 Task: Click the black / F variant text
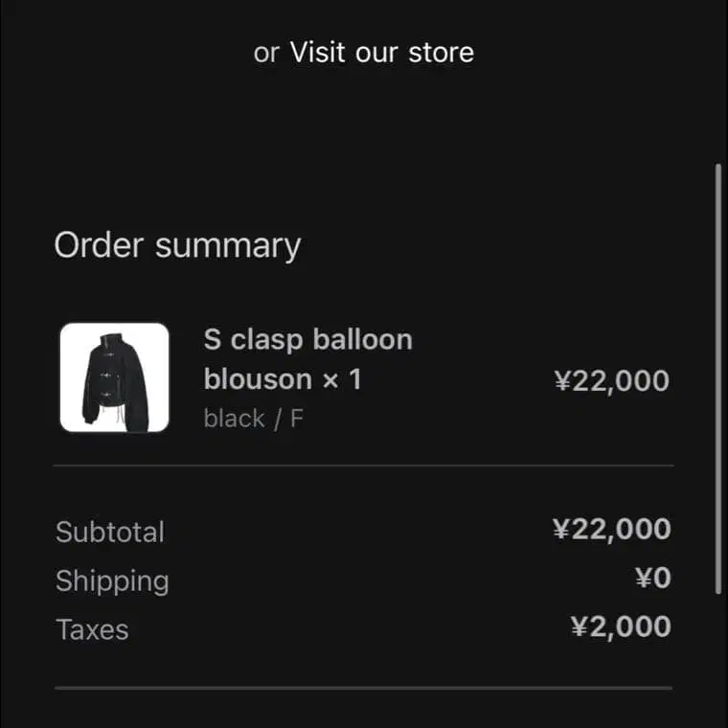(254, 419)
